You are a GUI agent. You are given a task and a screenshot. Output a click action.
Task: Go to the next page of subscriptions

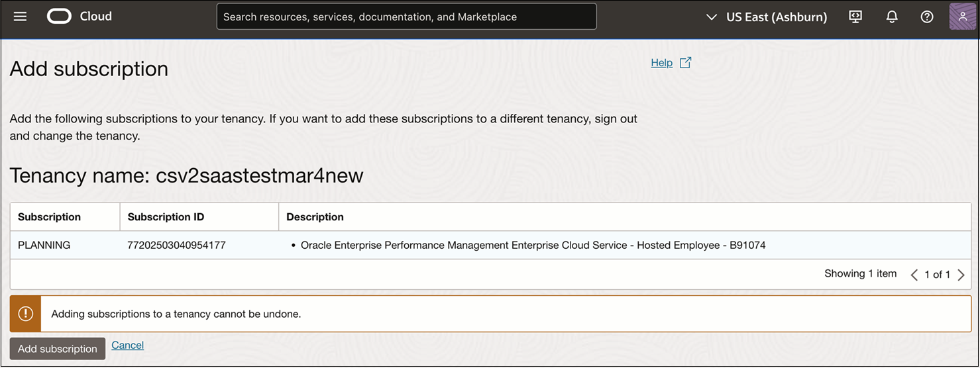click(961, 275)
